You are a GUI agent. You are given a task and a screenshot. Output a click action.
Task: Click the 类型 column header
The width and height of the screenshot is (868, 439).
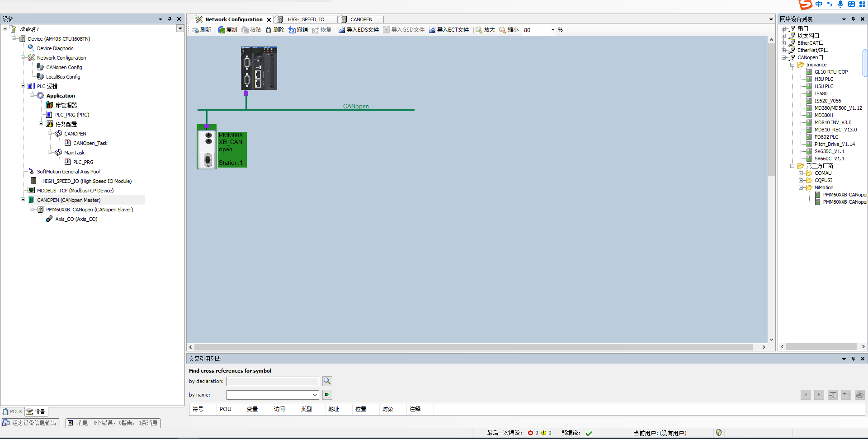[x=307, y=409]
